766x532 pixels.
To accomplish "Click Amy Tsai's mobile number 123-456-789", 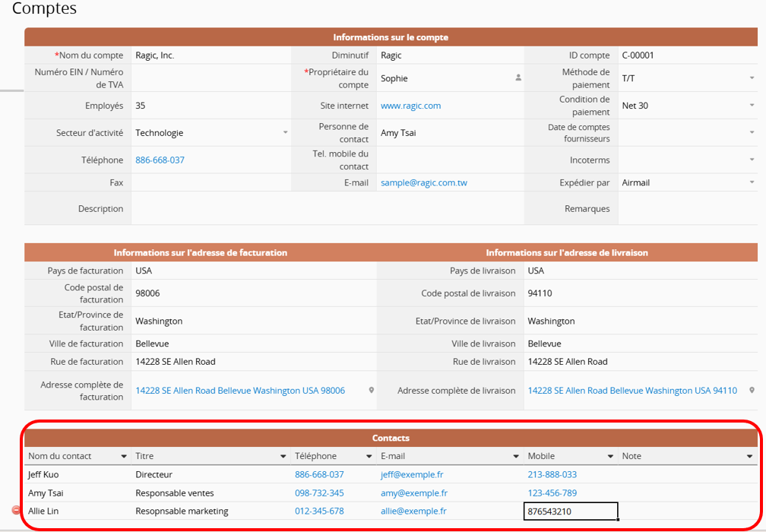I will click(x=552, y=493).
